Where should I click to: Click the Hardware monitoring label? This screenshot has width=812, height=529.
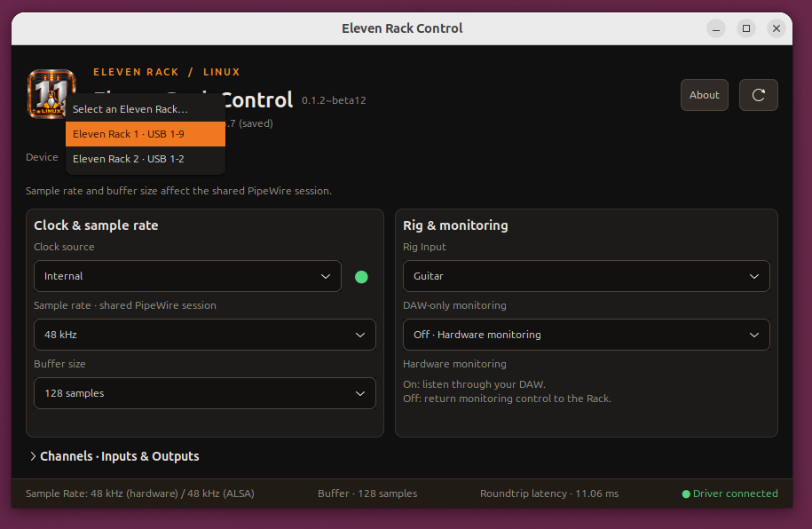(x=454, y=364)
